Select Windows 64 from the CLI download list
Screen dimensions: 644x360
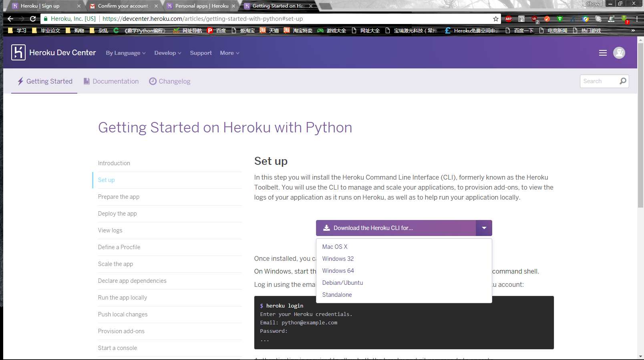tap(338, 270)
